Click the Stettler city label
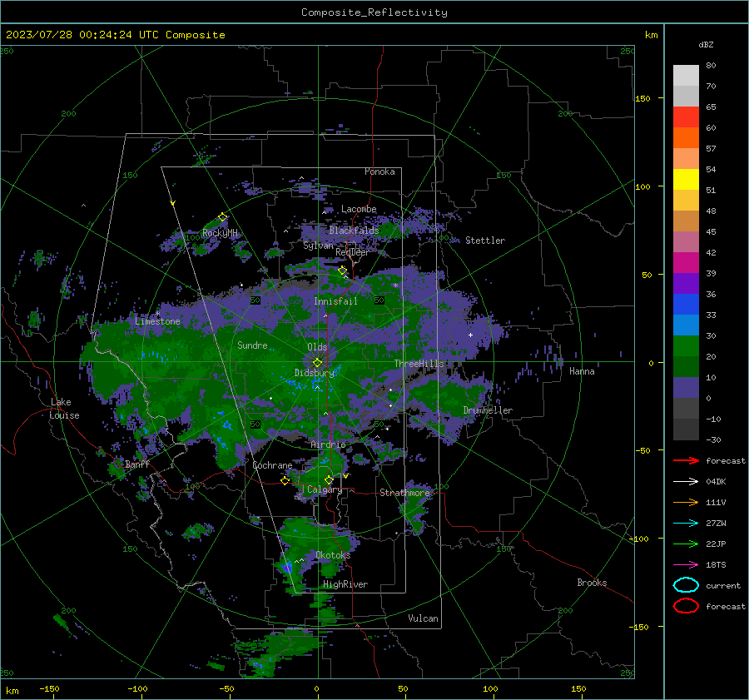Screen dimensions: 749x700 485,241
